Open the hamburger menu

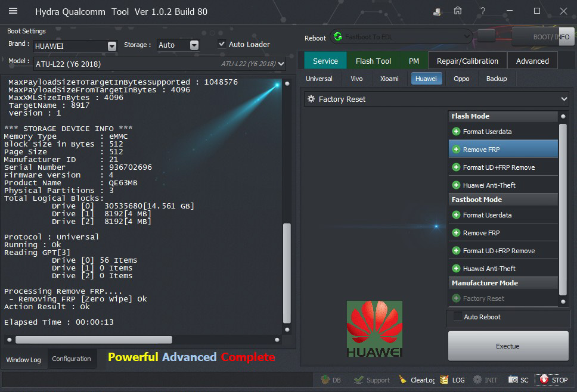point(13,11)
